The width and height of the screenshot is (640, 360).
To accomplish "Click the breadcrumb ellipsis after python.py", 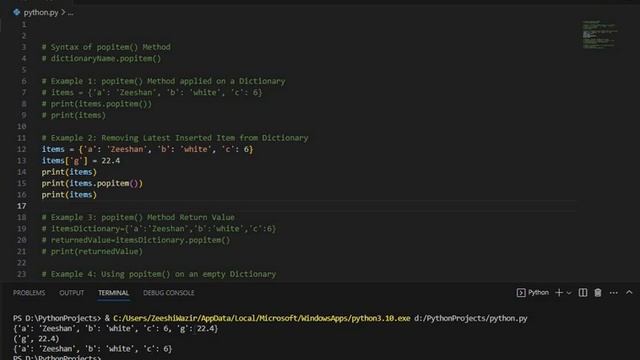I will (x=71, y=13).
